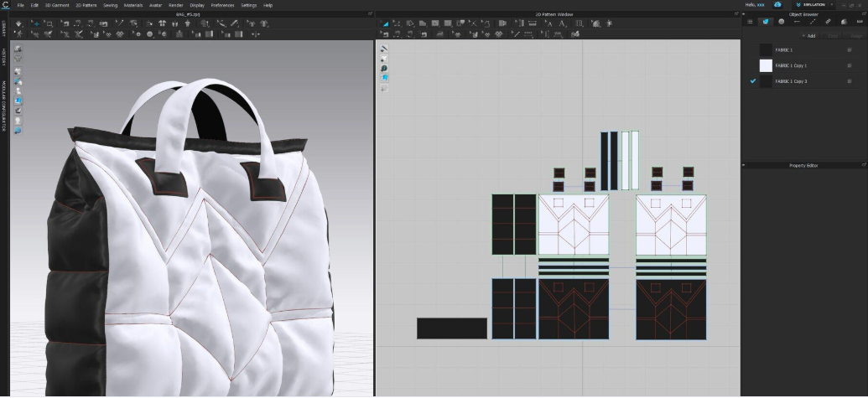
Task: Select the white FABRIC 1 Copy 1 swatch
Action: click(x=766, y=65)
